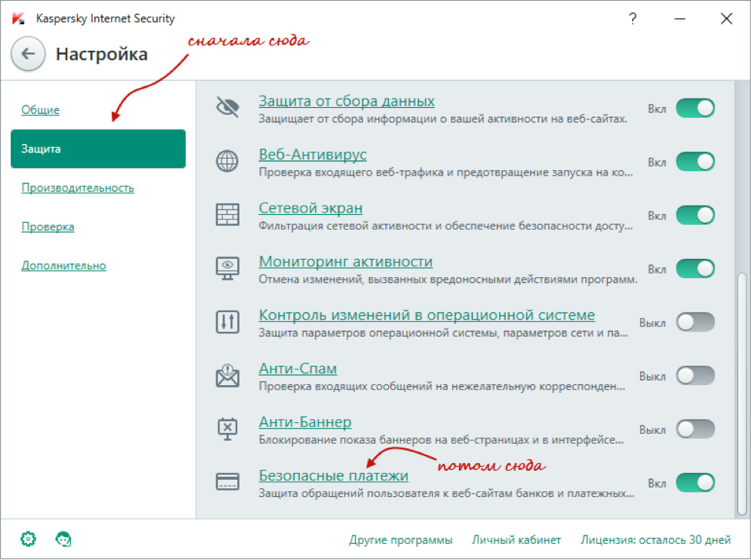Click the monitor eye icon for Мониторинг активности
751x560 pixels.
227,268
